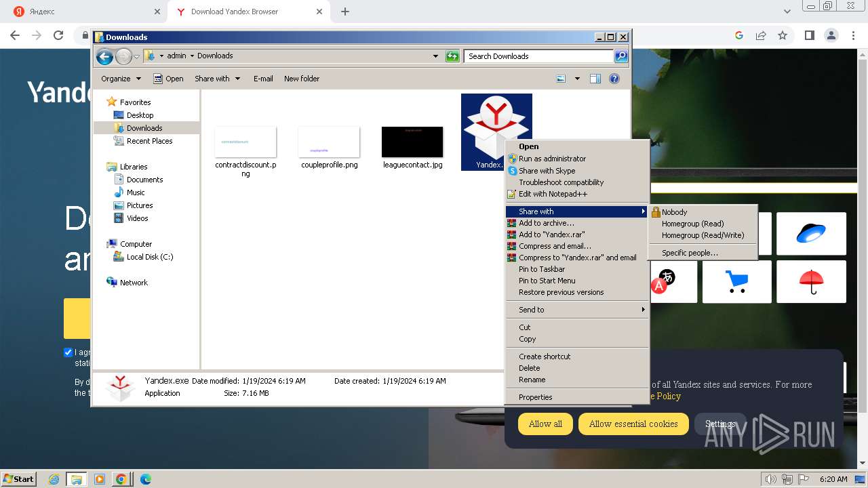868x488 pixels.
Task: Open the Chrome three-dot menu
Action: pos(852,35)
